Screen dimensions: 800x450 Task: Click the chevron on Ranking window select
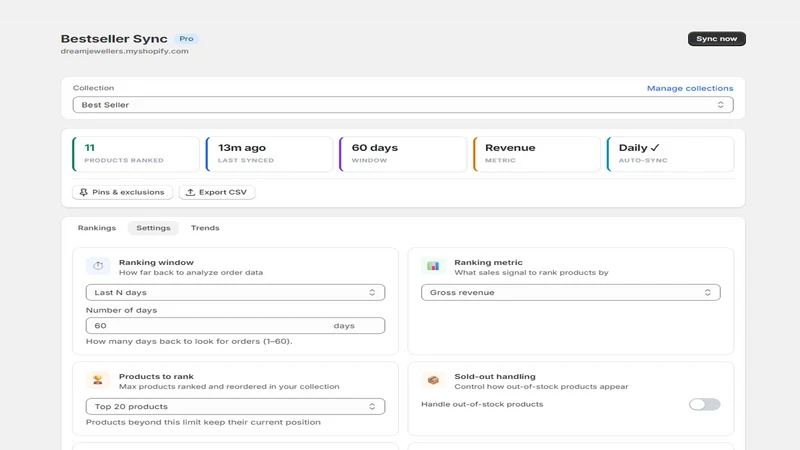coord(372,292)
